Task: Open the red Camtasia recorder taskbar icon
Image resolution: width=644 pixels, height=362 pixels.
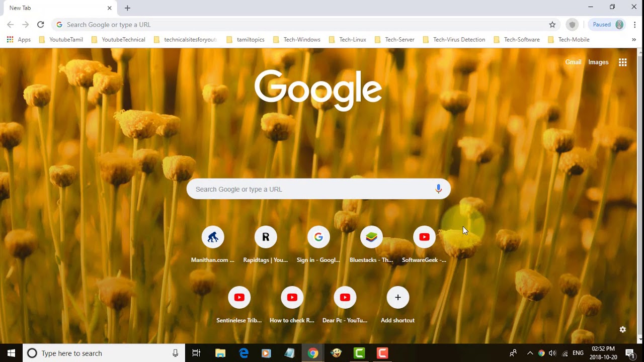Action: point(382,353)
